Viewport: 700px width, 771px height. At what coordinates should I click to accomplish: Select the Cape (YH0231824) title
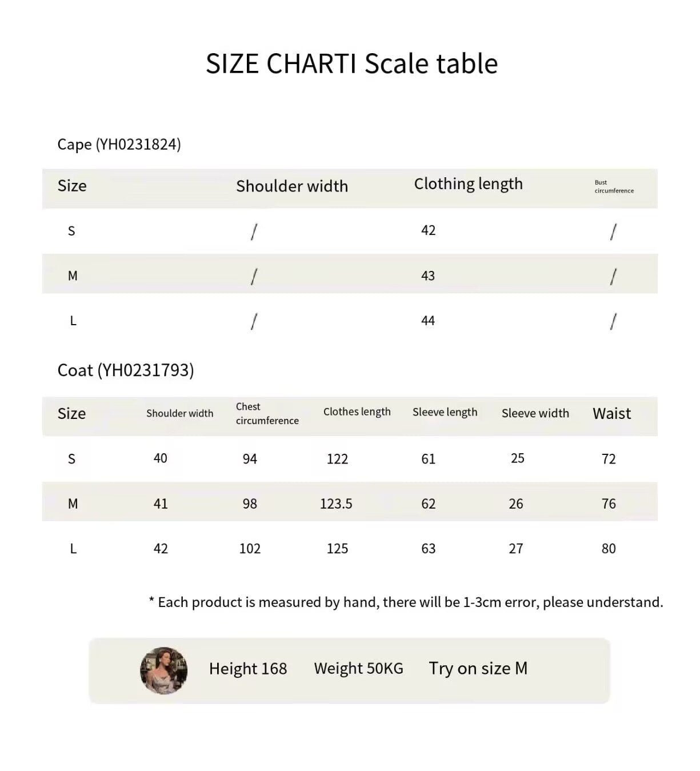[119, 144]
